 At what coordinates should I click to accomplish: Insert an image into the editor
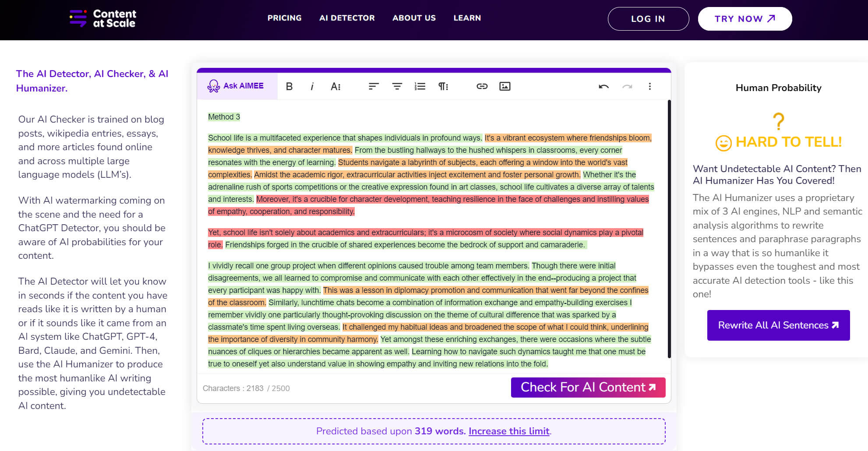pos(505,86)
